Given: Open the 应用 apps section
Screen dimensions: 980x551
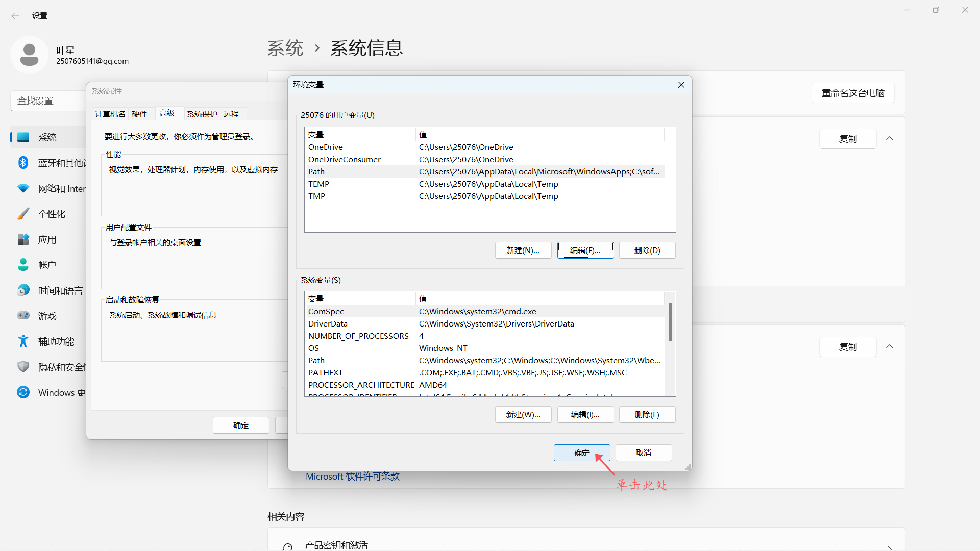Looking at the screenshot, I should [x=23, y=239].
